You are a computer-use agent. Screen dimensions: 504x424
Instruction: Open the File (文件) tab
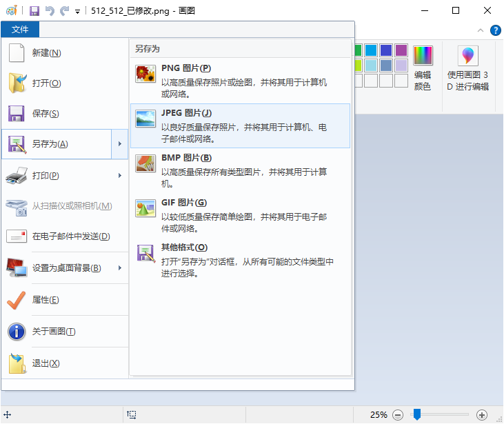click(x=20, y=30)
